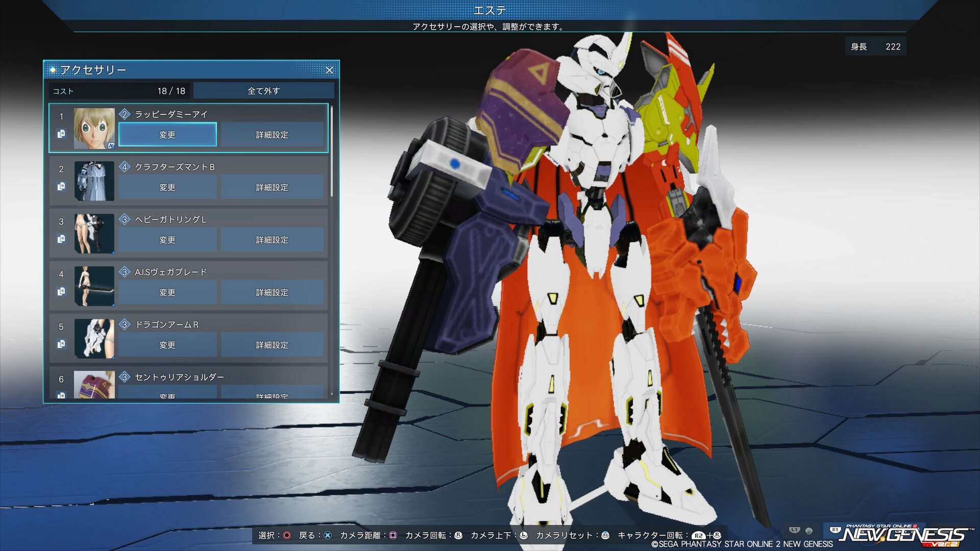Click cost 3 diamond icon of A.I.Sヴェガブレード

click(x=125, y=272)
